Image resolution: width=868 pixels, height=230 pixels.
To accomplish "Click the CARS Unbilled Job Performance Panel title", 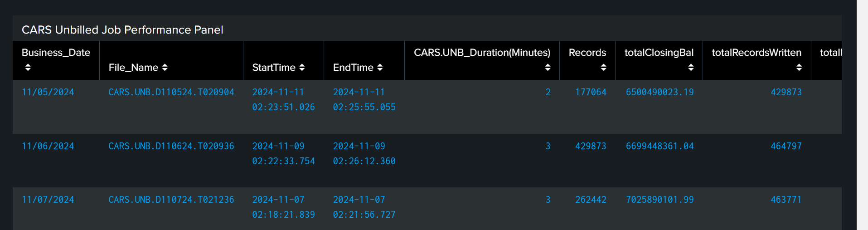I will click(122, 30).
